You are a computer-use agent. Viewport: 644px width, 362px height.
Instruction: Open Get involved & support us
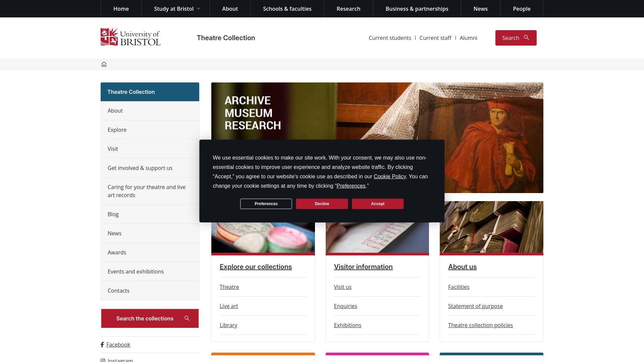click(x=150, y=168)
